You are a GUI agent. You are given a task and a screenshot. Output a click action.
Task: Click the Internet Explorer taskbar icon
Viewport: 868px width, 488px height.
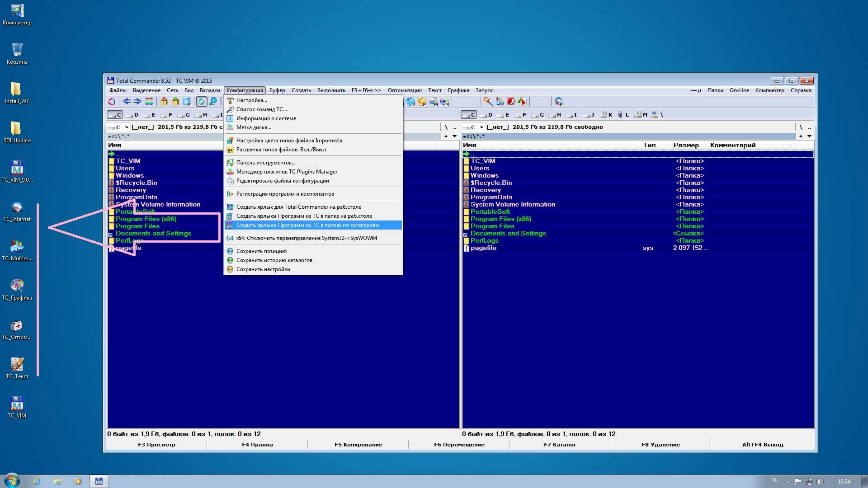pyautogui.click(x=37, y=482)
